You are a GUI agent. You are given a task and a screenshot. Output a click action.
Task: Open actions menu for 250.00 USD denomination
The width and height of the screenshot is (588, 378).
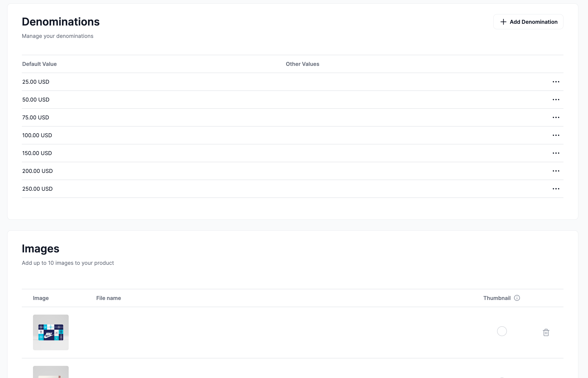pos(556,189)
